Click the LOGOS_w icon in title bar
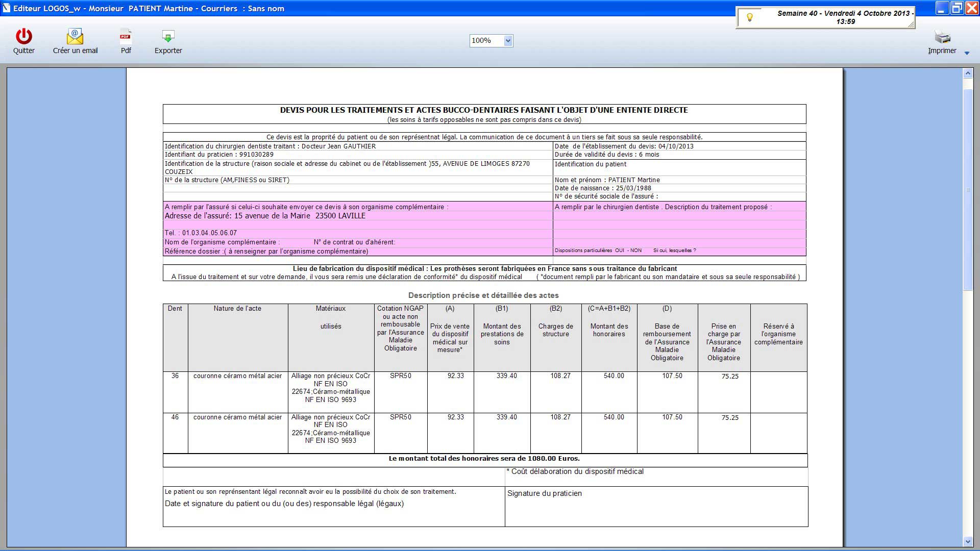This screenshot has height=551, width=980. 6,8
